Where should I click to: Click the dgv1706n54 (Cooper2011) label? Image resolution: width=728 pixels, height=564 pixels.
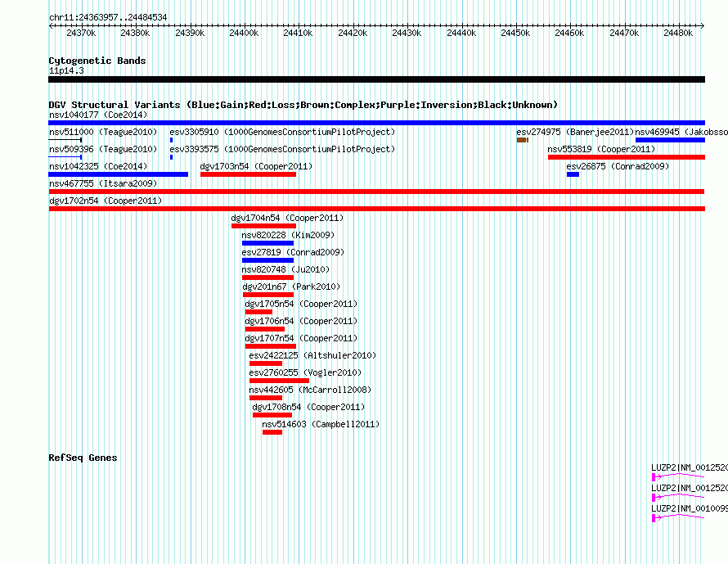[301, 321]
